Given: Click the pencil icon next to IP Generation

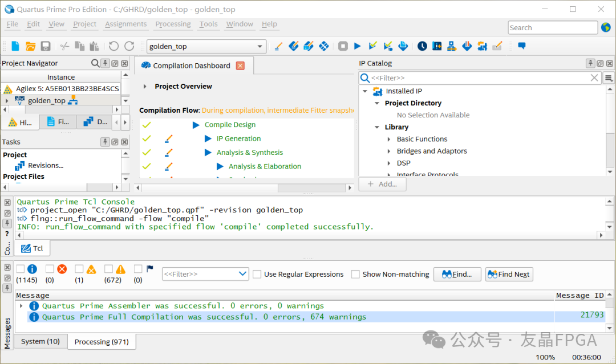Looking at the screenshot, I should tap(169, 138).
